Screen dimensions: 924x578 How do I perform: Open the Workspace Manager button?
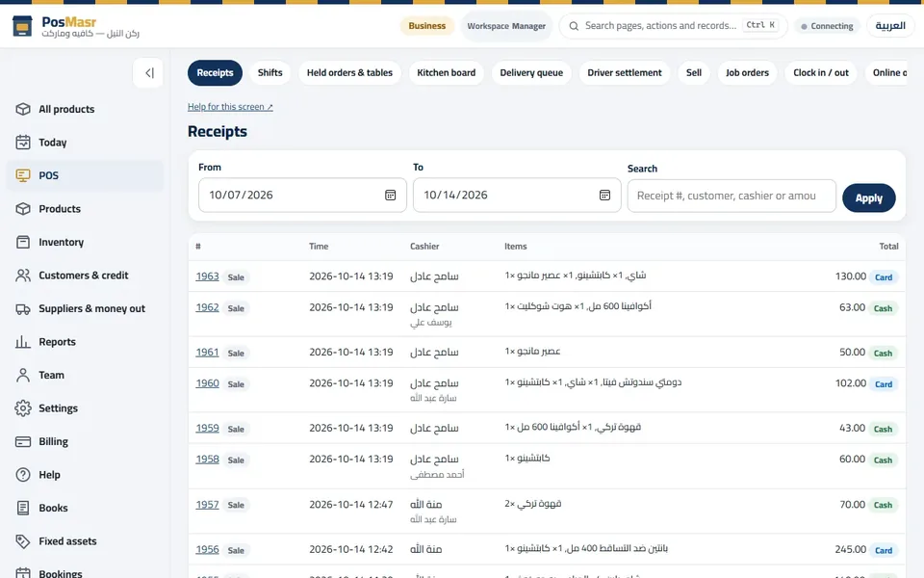(x=506, y=26)
